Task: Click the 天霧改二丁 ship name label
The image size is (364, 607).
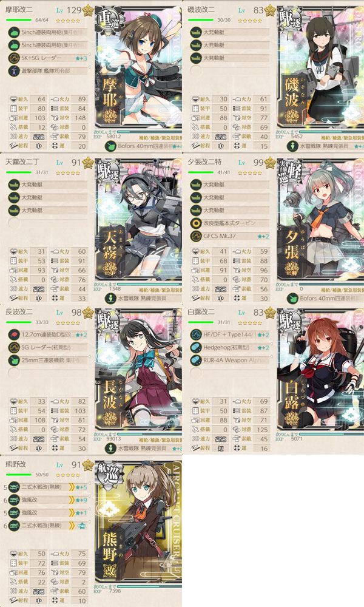Action: (x=22, y=162)
